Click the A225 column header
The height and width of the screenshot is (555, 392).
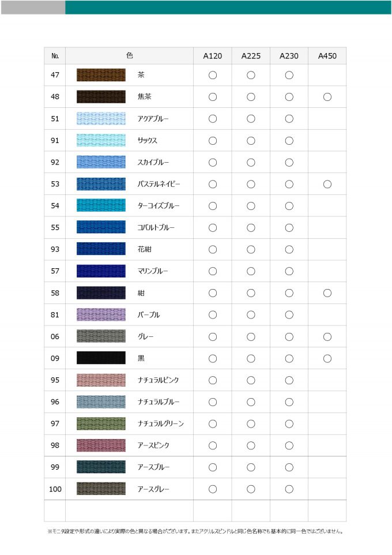[251, 56]
